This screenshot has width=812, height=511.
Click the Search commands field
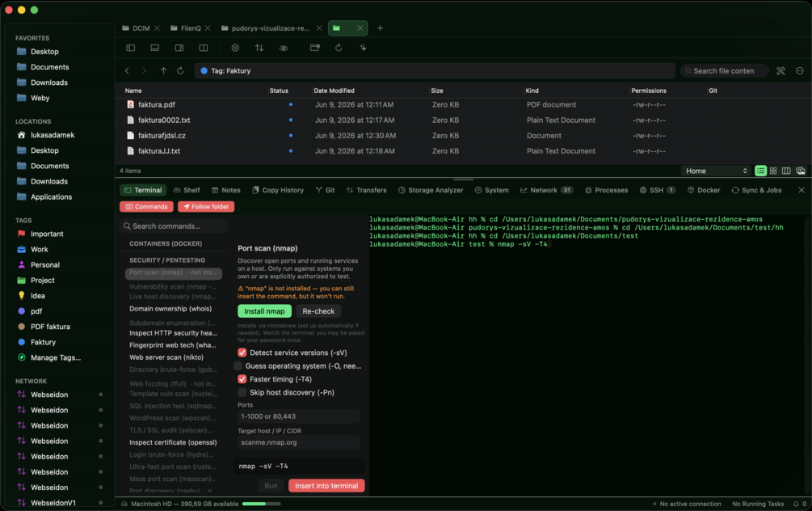tap(174, 226)
